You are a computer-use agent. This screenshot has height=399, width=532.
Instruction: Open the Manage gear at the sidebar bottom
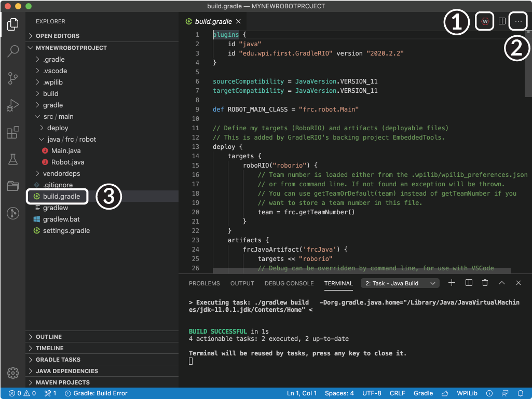click(12, 373)
